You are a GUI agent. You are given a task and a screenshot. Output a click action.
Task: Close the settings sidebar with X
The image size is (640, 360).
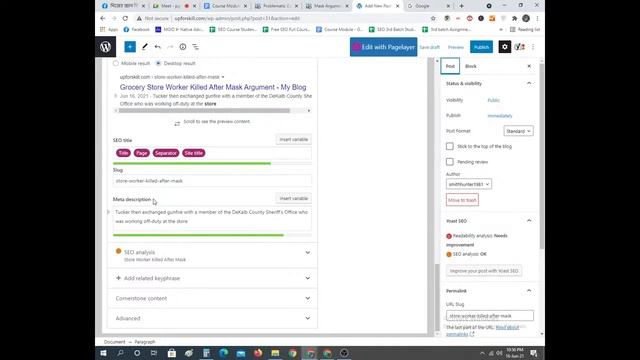529,66
